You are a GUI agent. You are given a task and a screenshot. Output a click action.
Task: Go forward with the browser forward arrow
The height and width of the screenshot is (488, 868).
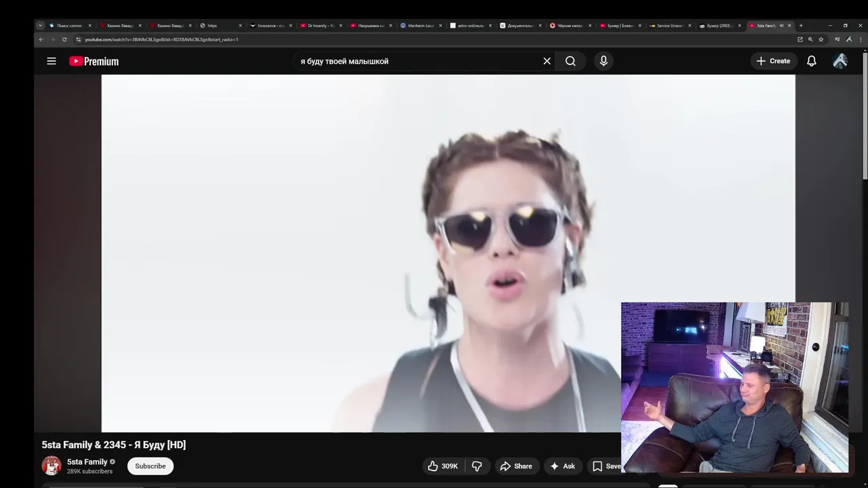52,39
